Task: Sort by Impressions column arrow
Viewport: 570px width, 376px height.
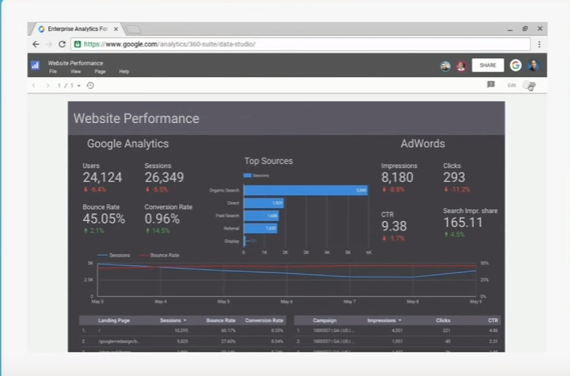Action: pos(400,320)
